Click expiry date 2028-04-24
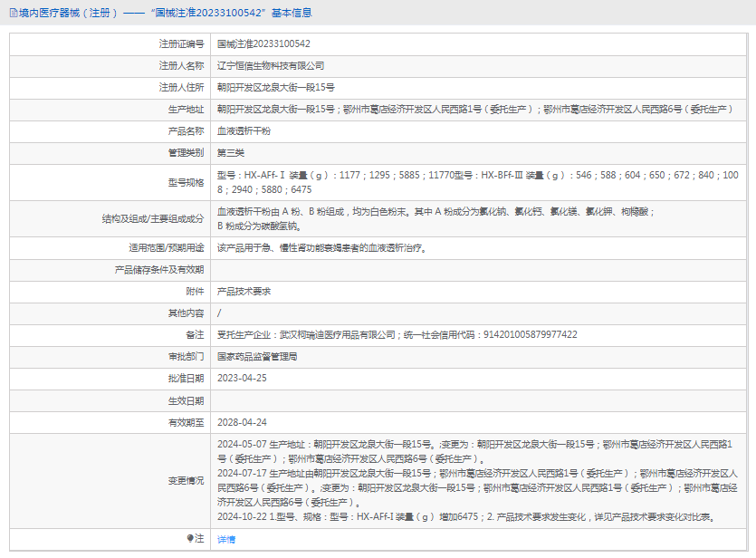The width and height of the screenshot is (756, 558). [242, 422]
